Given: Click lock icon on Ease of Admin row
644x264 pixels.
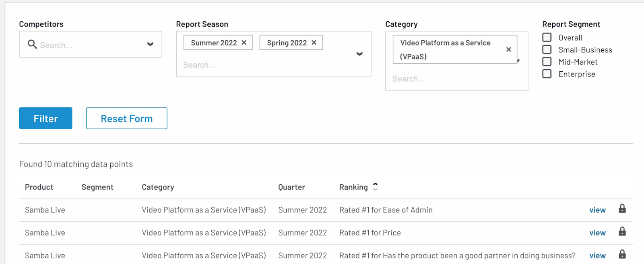Looking at the screenshot, I should point(622,208).
